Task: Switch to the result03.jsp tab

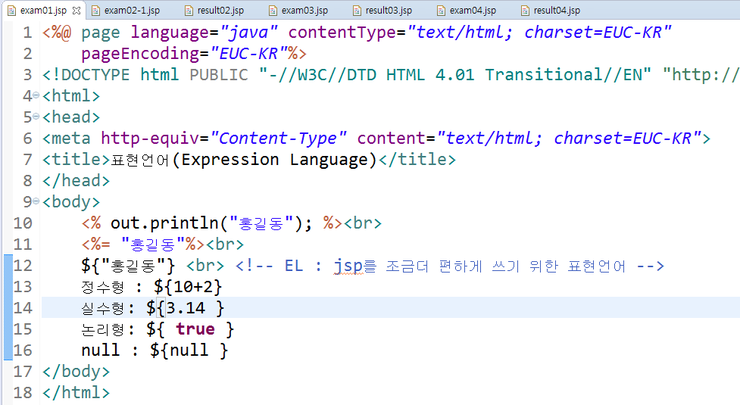Action: (382, 10)
